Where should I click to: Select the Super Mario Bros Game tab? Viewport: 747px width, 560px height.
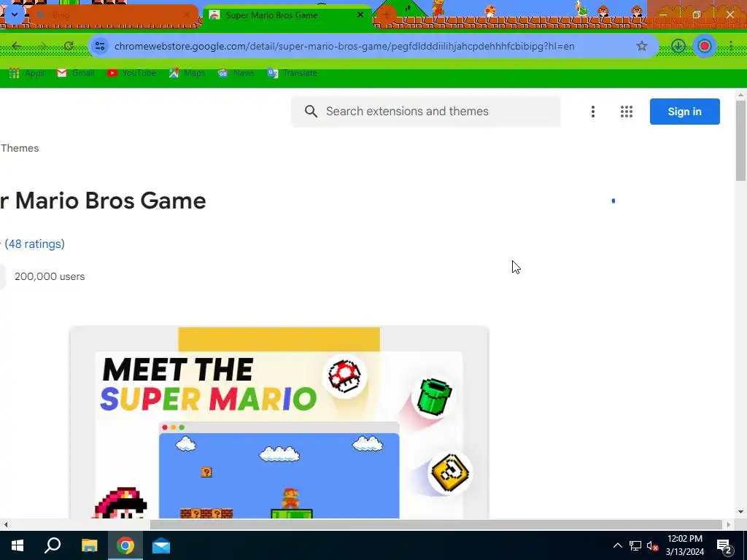[x=287, y=15]
